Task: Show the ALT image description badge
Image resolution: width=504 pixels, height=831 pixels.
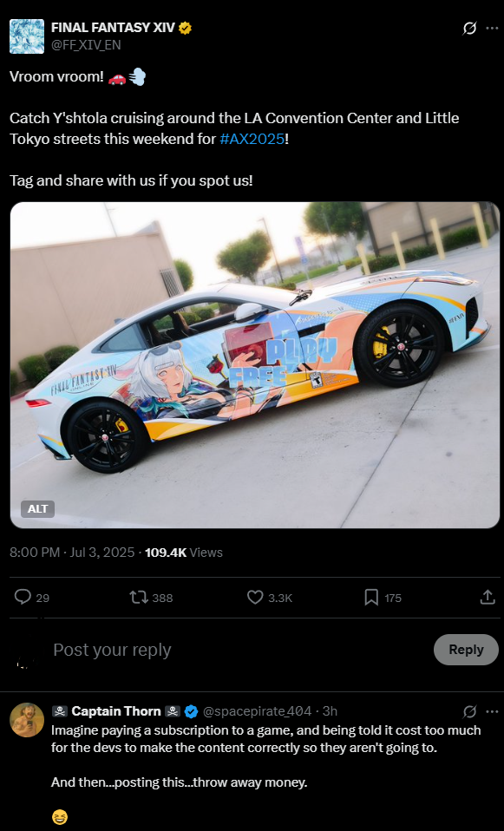Action: pyautogui.click(x=37, y=509)
